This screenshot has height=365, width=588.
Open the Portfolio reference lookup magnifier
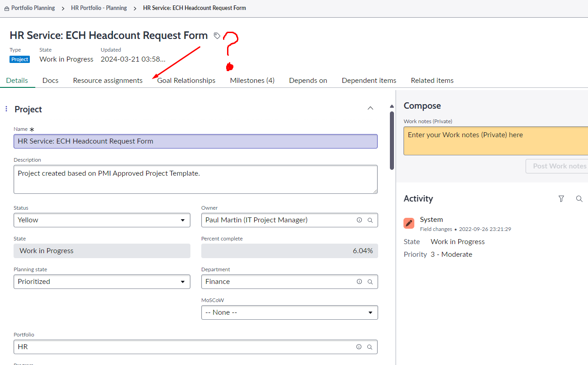click(x=370, y=346)
